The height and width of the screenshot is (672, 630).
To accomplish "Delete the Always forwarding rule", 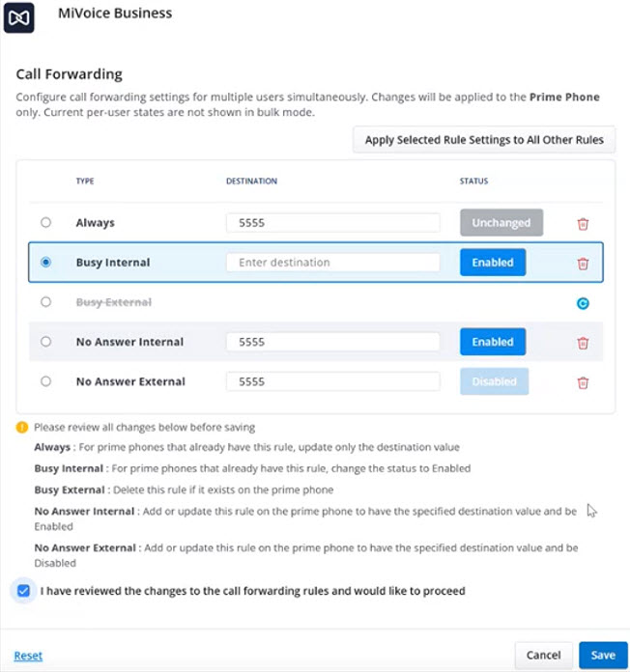I will [x=583, y=224].
